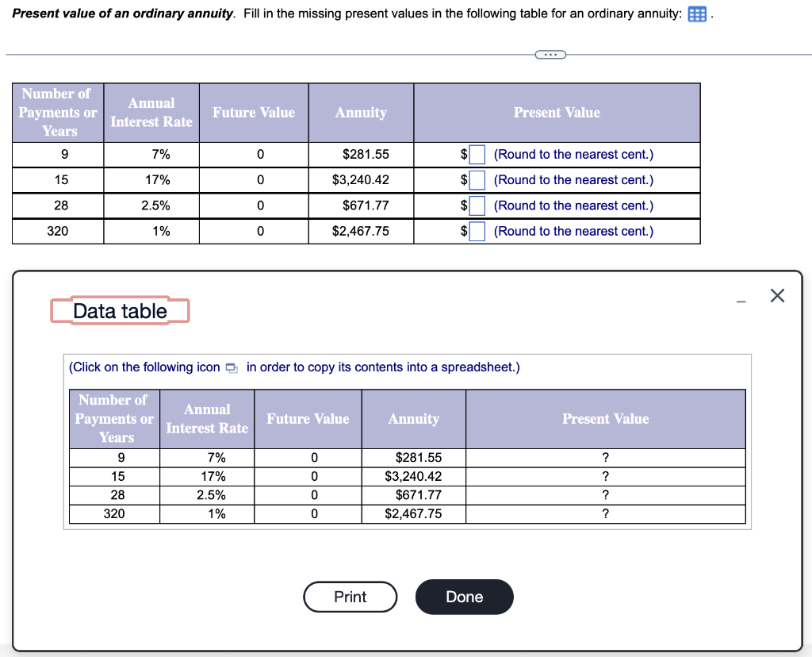Click the spreadsheet export icon beside the instructions
This screenshot has width=812, height=657.
231,367
